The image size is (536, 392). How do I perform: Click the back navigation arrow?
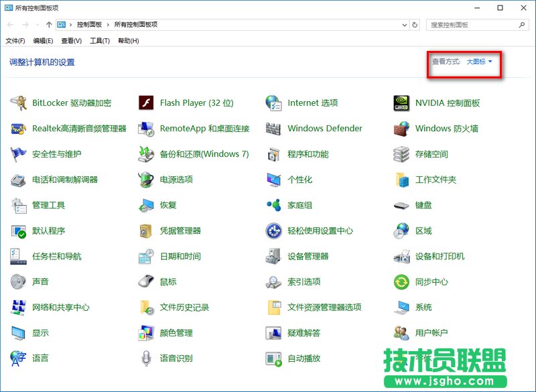tap(10, 24)
